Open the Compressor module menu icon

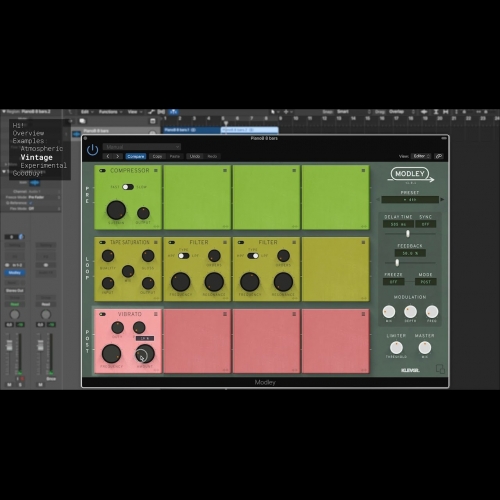pyautogui.click(x=156, y=170)
